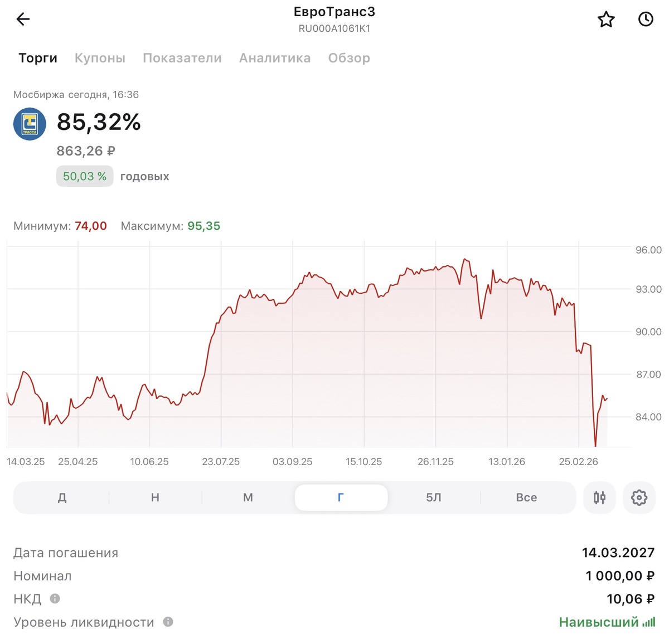Tap the ISIN RU000A1061K1
The width and height of the screenshot is (669, 644).
point(334,28)
